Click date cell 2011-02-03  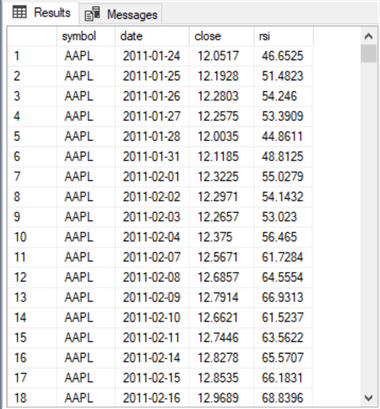[152, 217]
